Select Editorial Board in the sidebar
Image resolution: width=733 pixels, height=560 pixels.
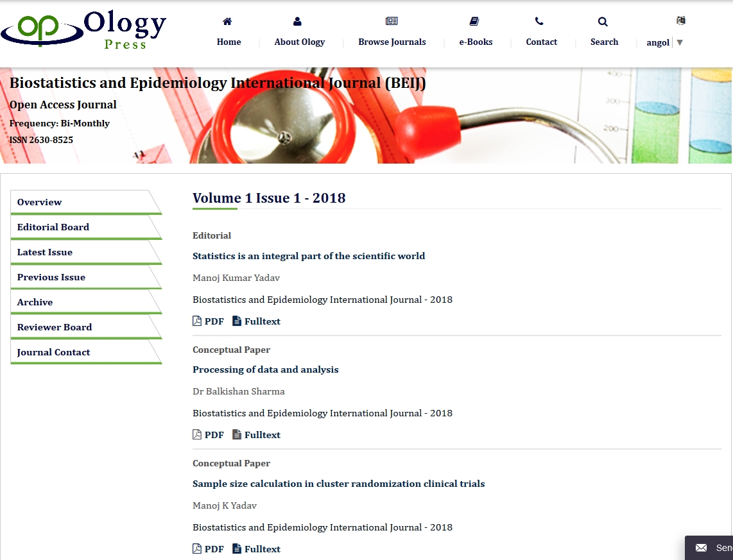click(86, 227)
